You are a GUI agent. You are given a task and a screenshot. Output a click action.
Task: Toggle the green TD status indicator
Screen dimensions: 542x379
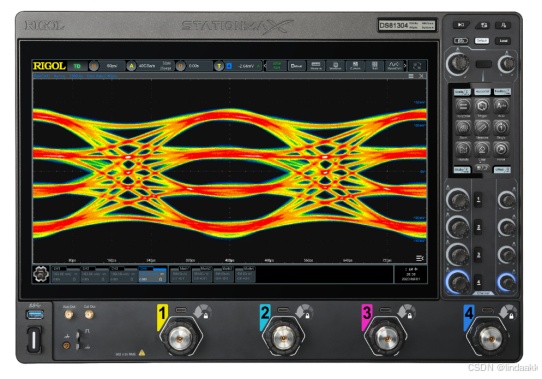point(77,66)
